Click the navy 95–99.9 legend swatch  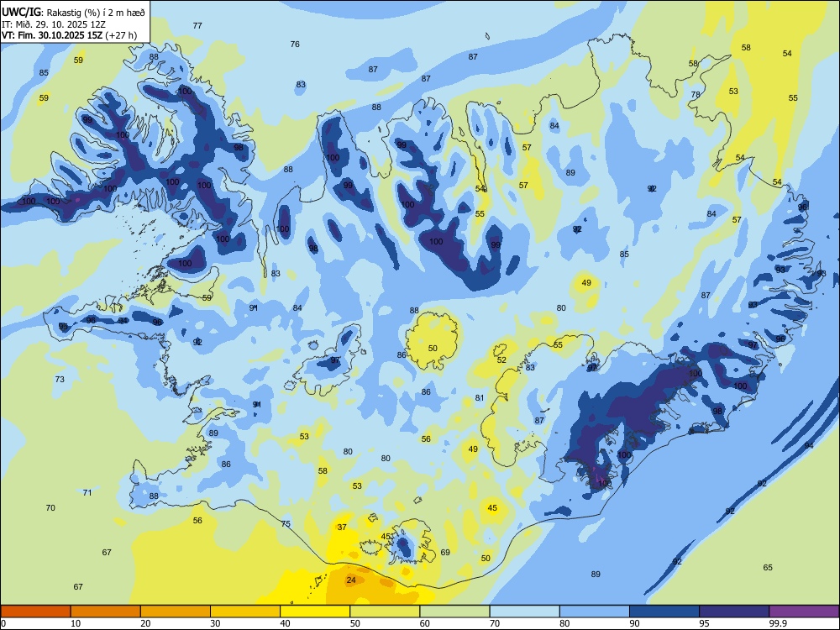pos(734,612)
